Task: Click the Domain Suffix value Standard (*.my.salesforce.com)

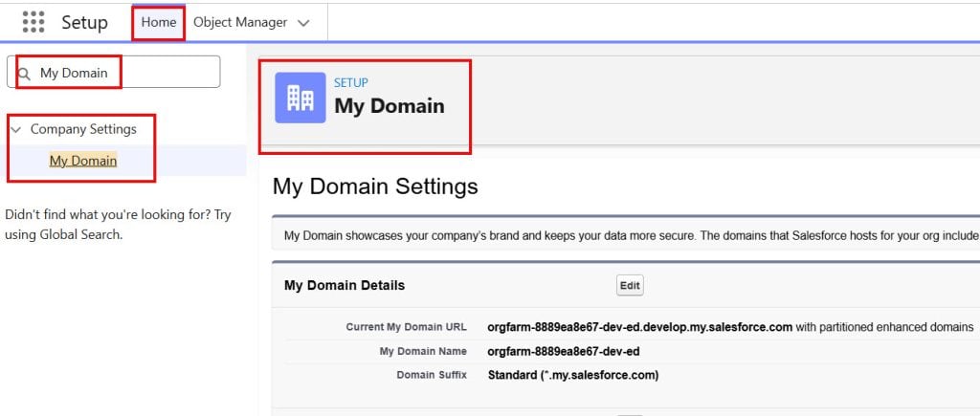Action: (x=572, y=376)
